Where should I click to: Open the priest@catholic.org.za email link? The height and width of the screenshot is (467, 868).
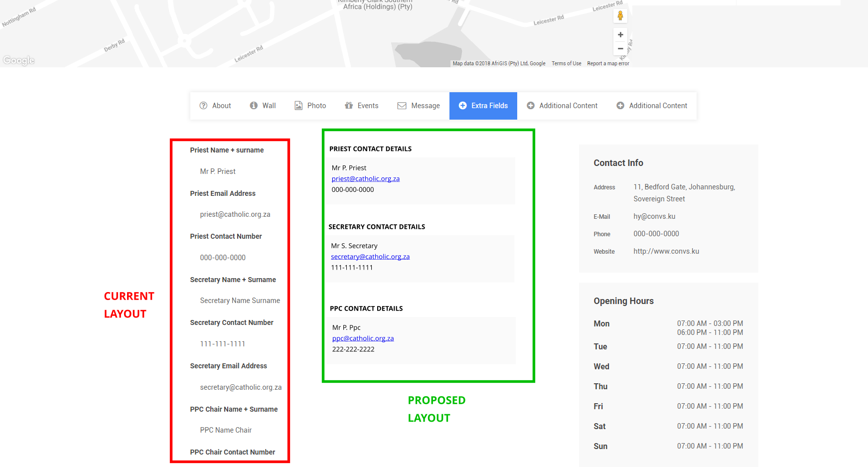pyautogui.click(x=365, y=178)
